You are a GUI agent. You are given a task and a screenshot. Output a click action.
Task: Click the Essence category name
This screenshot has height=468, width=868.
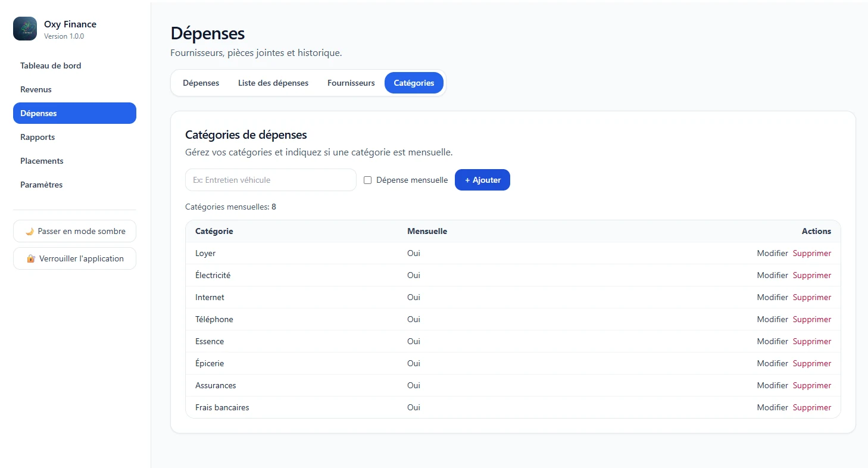click(x=210, y=341)
